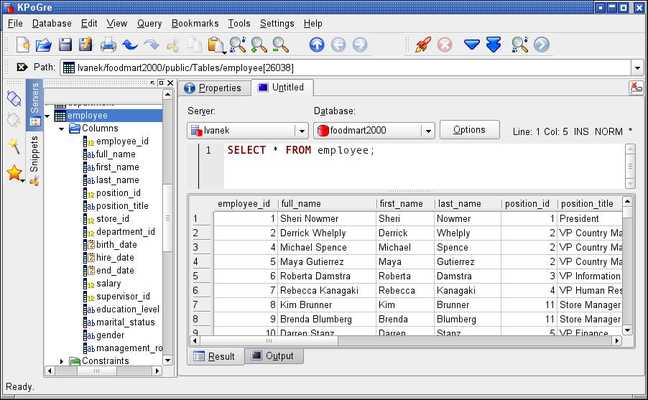Click the results horizontal scrollbar thumb
Image resolution: width=648 pixels, height=400 pixels.
pyautogui.click(x=269, y=341)
